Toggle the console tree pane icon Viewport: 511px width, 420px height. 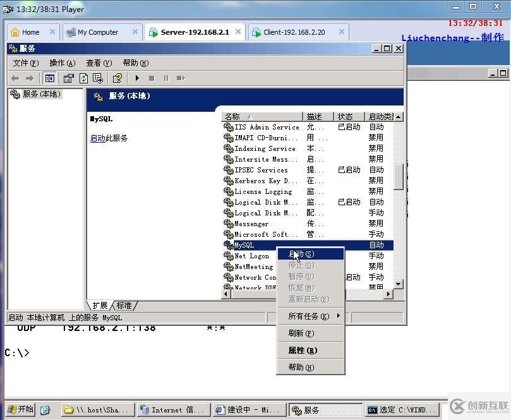(49, 78)
